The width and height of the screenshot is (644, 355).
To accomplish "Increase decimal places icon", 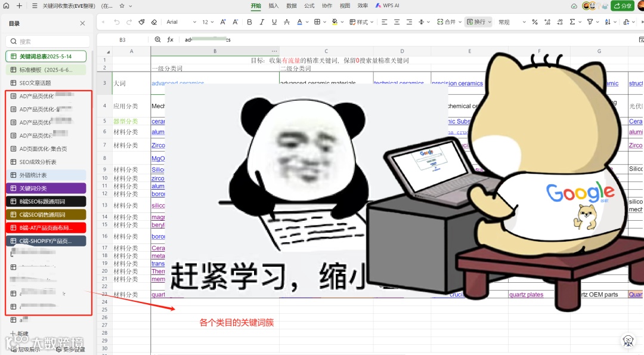I will 547,21.
